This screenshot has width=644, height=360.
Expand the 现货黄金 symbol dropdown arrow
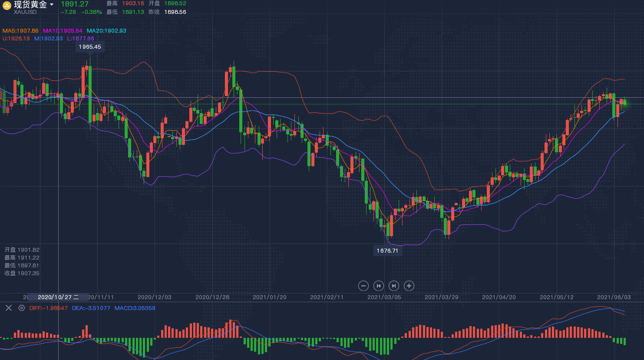(x=52, y=5)
